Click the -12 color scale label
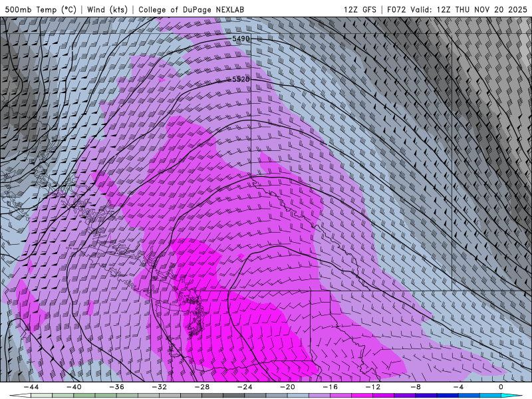 click(x=373, y=387)
